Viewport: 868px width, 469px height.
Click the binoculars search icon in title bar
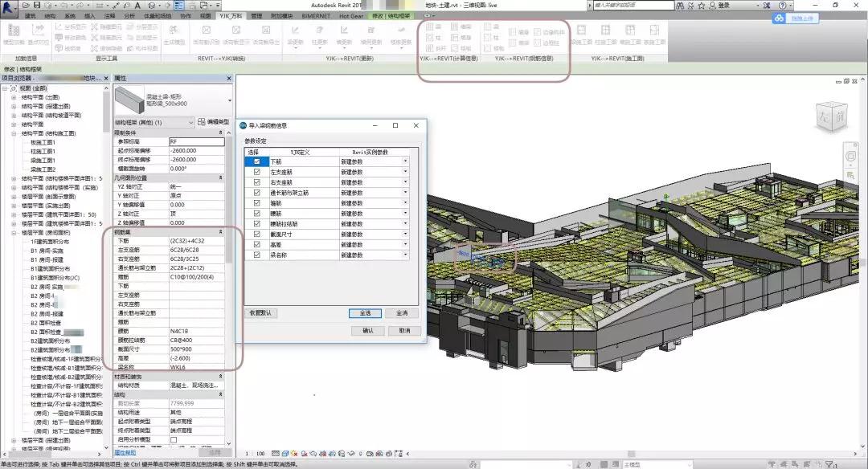[x=680, y=5]
